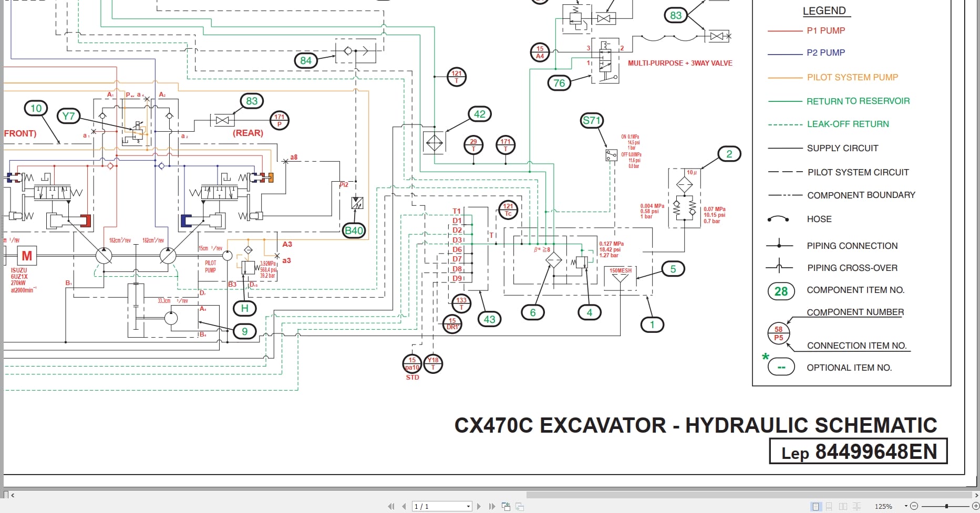Select the previous view icon
The height and width of the screenshot is (513, 980).
click(x=507, y=506)
